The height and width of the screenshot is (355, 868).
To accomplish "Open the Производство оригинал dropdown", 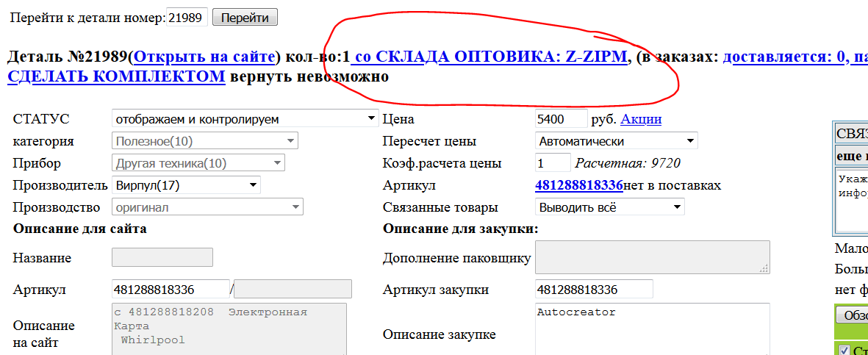I will click(207, 208).
